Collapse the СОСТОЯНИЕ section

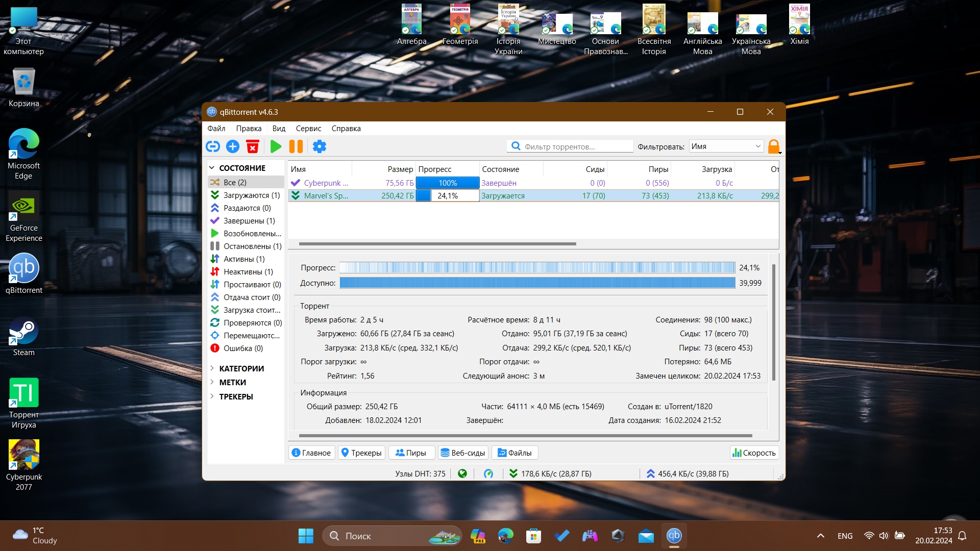click(x=212, y=168)
